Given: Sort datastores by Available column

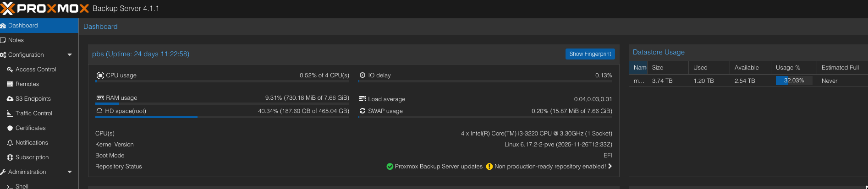Looking at the screenshot, I should tap(750, 68).
